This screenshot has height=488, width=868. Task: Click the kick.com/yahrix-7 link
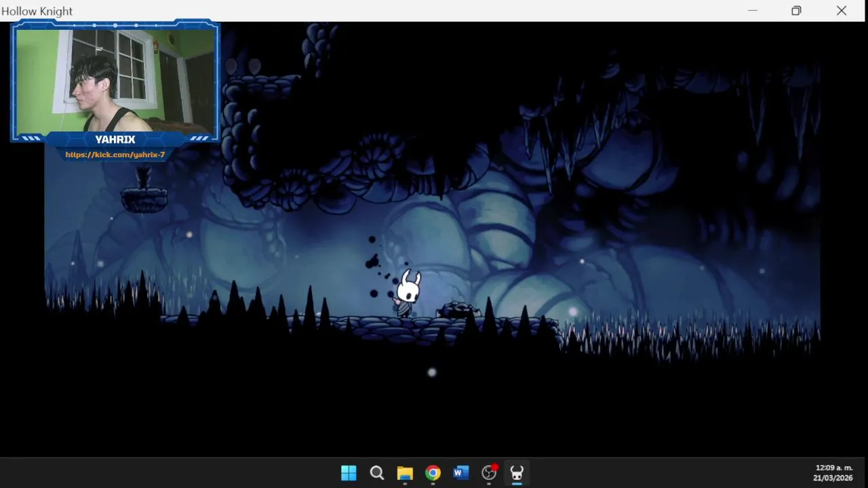115,155
